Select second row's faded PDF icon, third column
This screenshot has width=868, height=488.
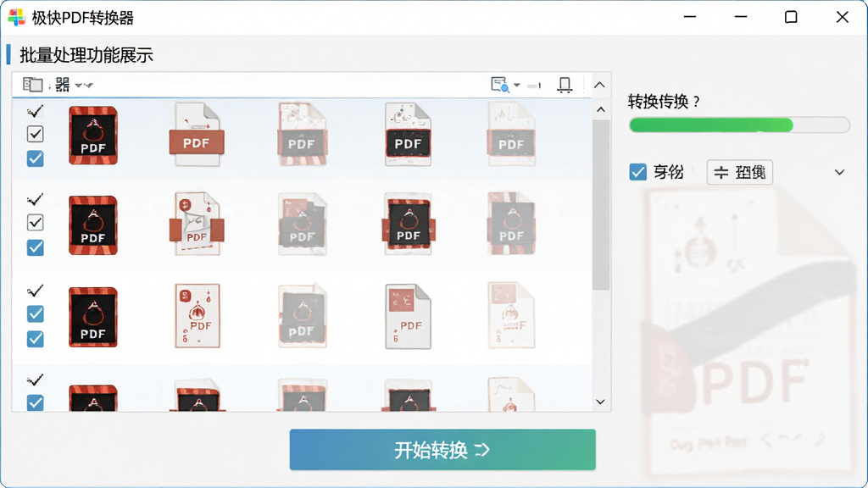[x=302, y=224]
